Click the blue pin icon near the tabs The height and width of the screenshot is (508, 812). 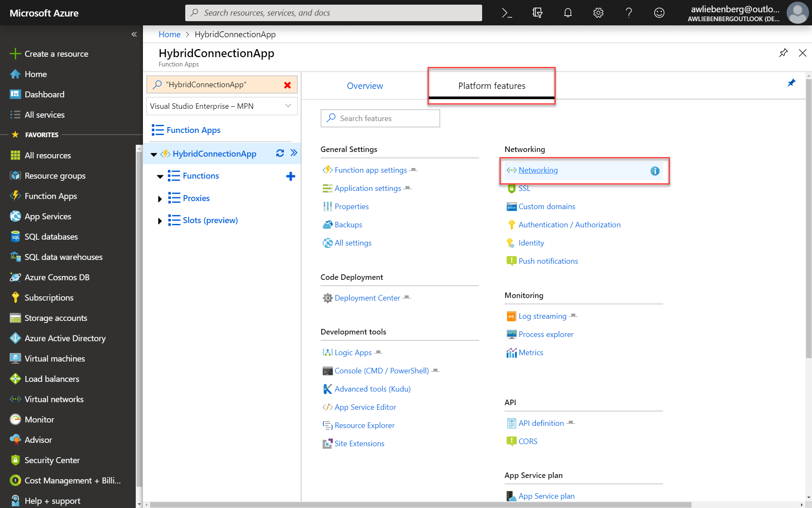tap(791, 83)
